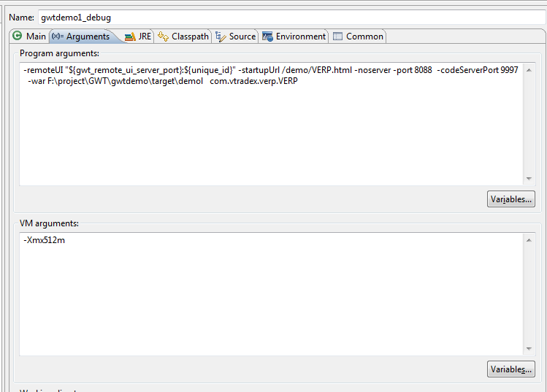Click the -startupUrl /demo/VERP.html text
The image size is (547, 392).
295,70
